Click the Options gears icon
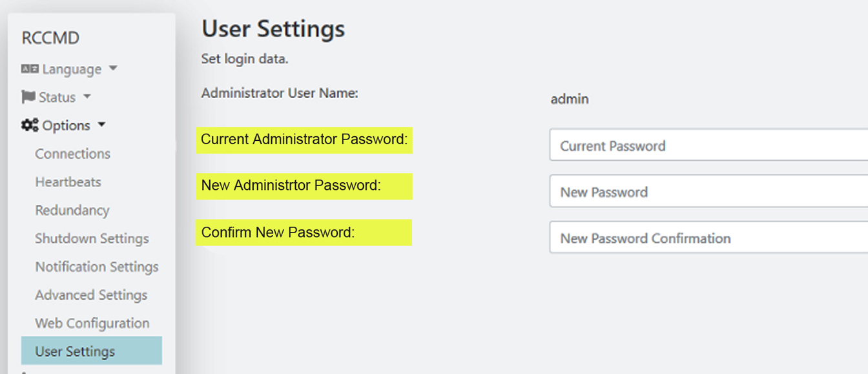 coord(30,125)
